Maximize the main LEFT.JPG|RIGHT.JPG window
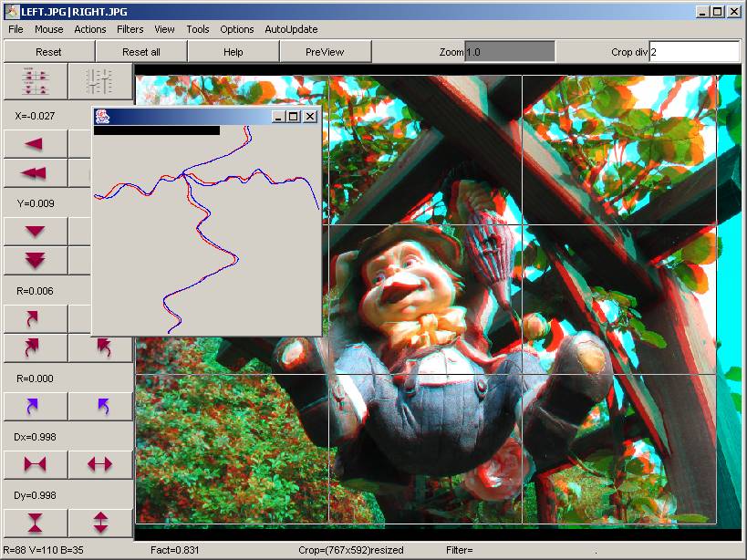Image resolution: width=747 pixels, height=560 pixels. pyautogui.click(x=718, y=12)
